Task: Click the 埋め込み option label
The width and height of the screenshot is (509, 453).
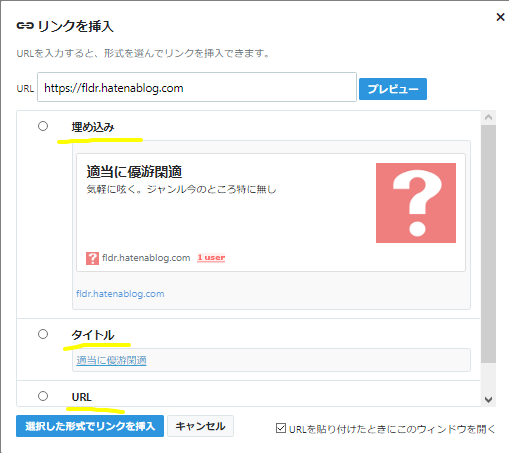Action: click(93, 127)
